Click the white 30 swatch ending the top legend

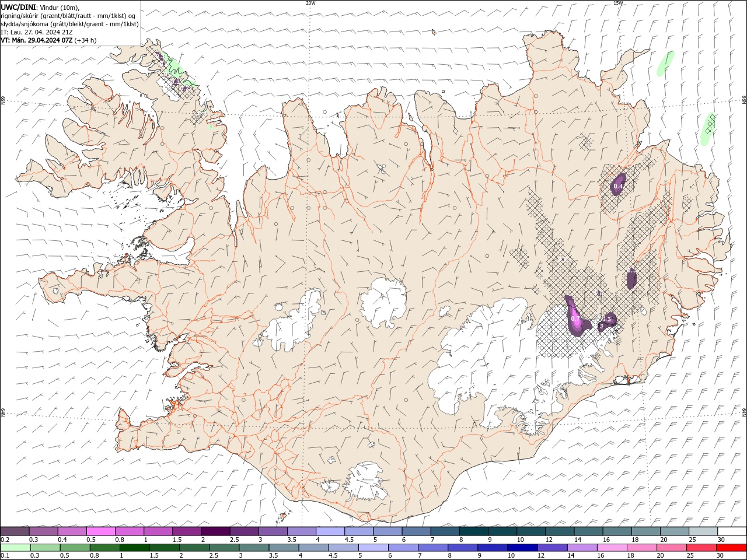point(732,531)
